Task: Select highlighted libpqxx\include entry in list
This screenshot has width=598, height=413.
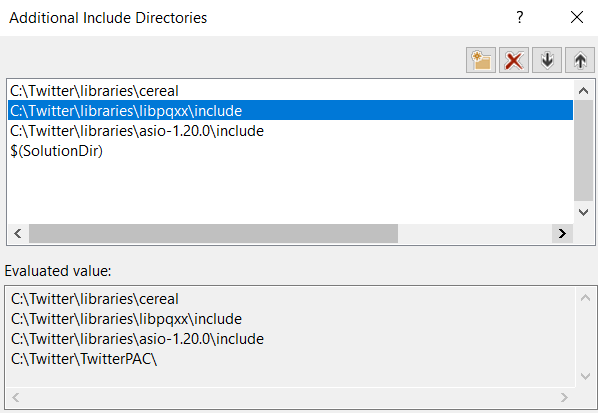Action: click(x=290, y=111)
